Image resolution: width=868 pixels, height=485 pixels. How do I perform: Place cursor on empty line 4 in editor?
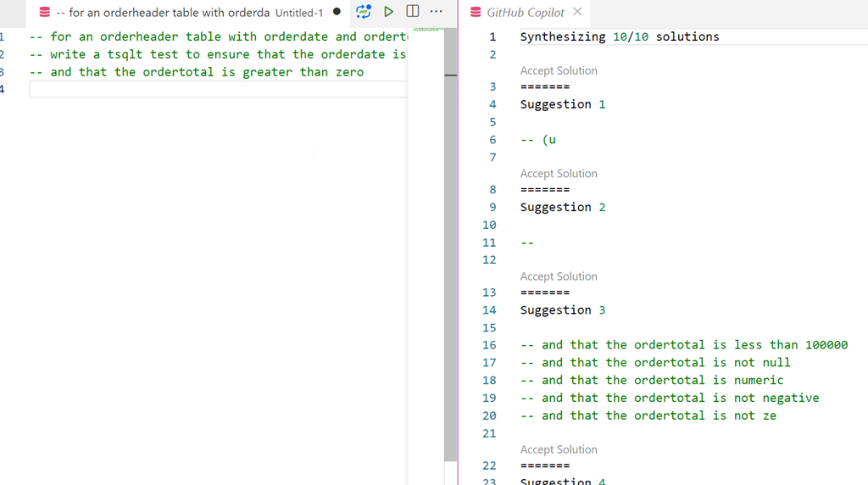[212, 90]
